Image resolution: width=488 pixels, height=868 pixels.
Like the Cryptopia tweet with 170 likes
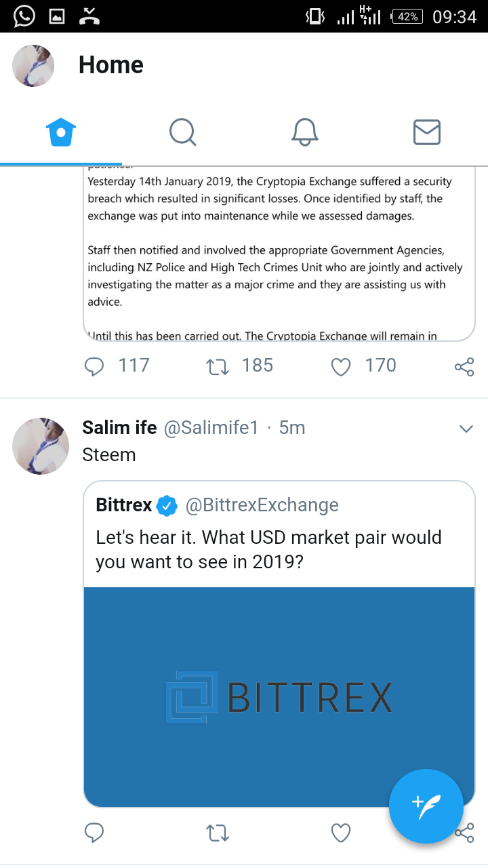[x=341, y=367]
